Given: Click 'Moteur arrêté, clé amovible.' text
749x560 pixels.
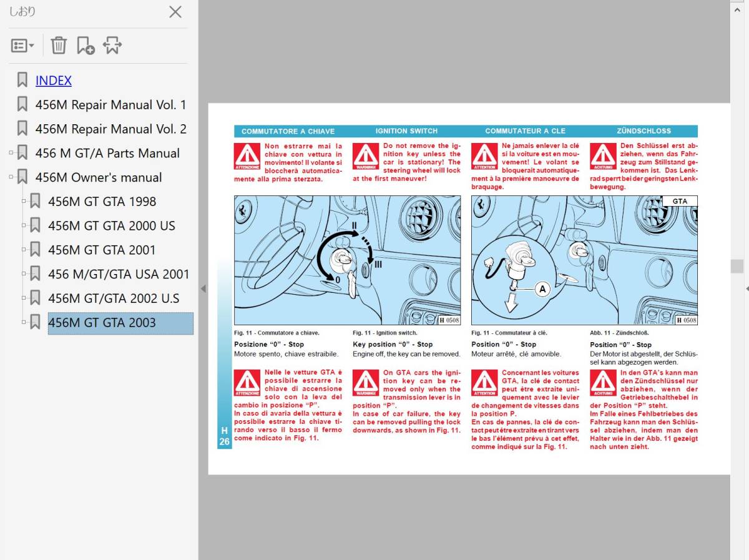Looking at the screenshot, I should tap(516, 354).
